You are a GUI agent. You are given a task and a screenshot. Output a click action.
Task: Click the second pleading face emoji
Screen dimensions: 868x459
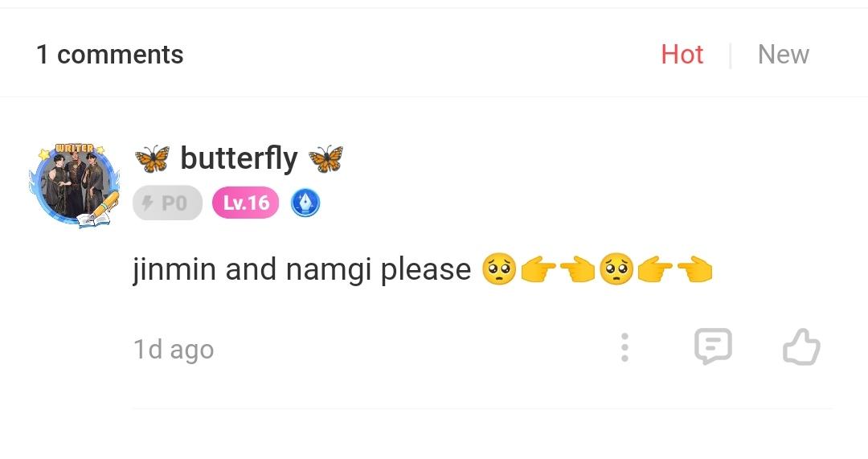click(616, 269)
